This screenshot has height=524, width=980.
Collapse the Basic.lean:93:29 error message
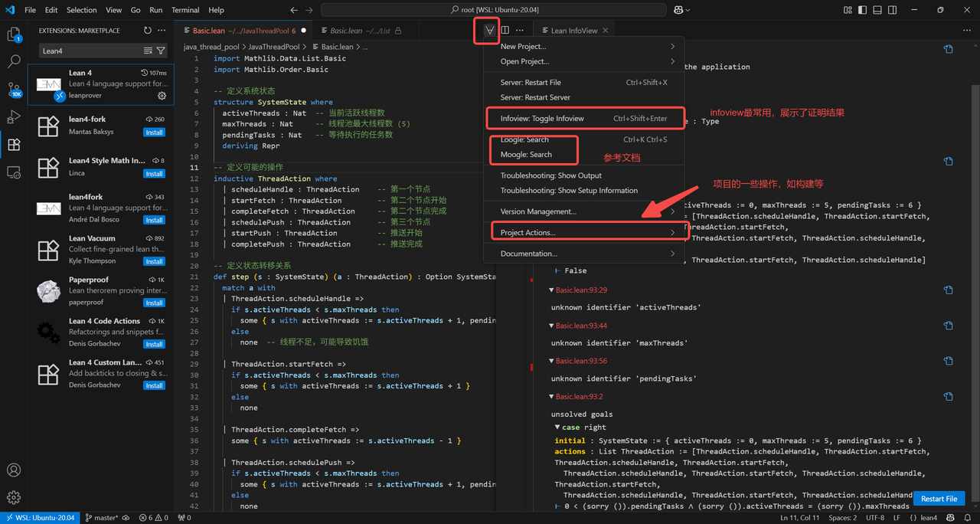coord(552,290)
